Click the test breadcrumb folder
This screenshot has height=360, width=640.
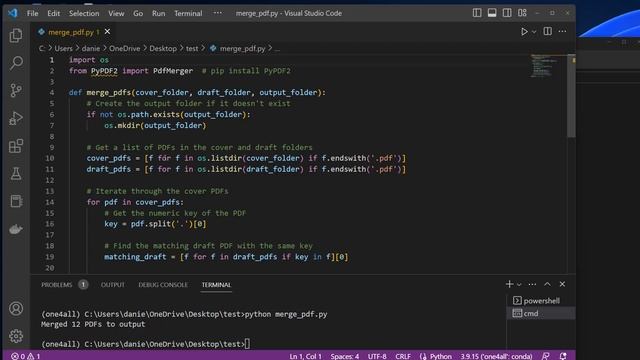[x=192, y=48]
